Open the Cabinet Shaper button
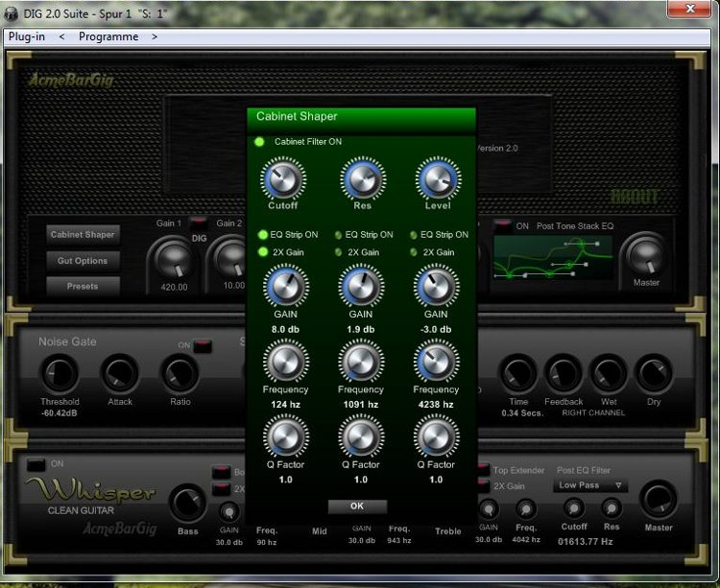 pos(83,235)
